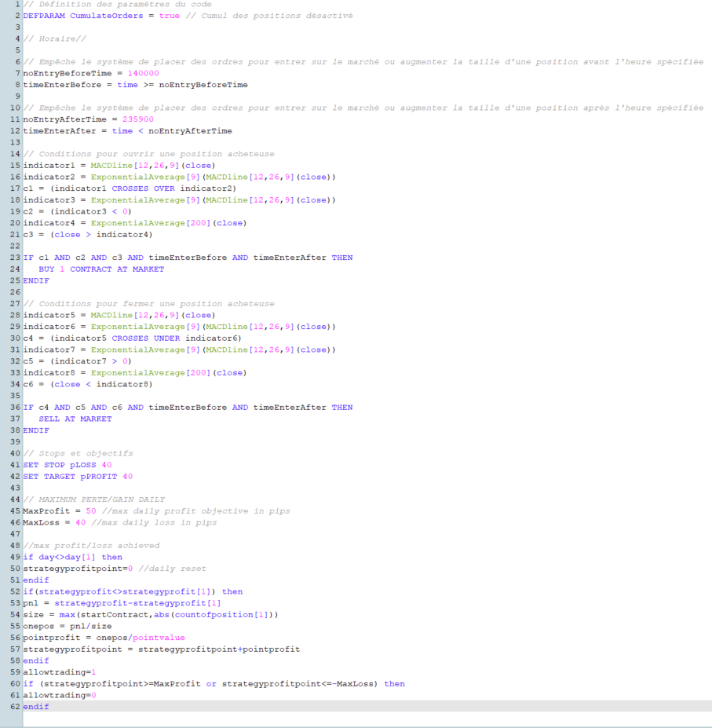Click SELL AT MARKET on line 37
Viewport: 712px width, 728px height.
point(75,419)
